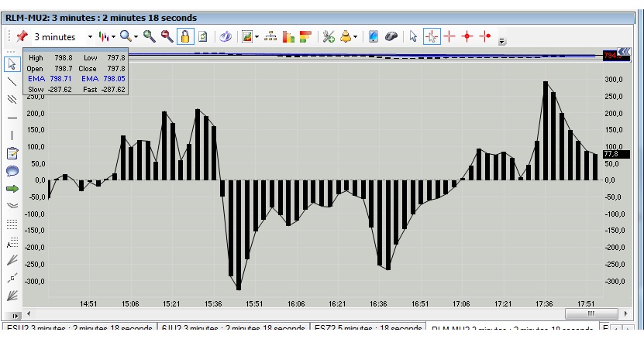Click the 77,8 current value label
This screenshot has width=644, height=356.
[615, 154]
